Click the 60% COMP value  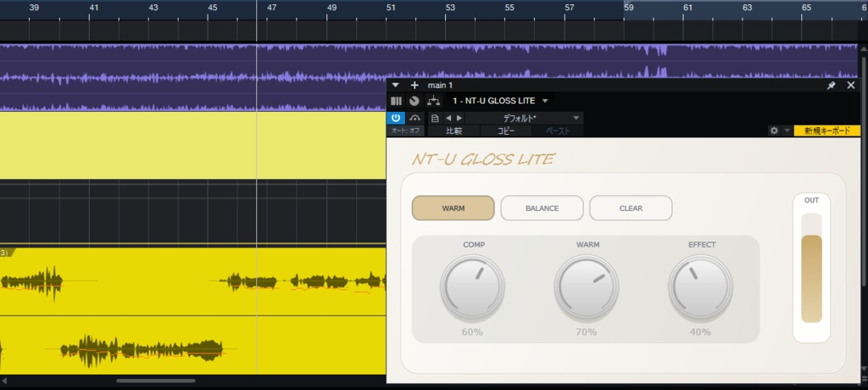pyautogui.click(x=472, y=332)
